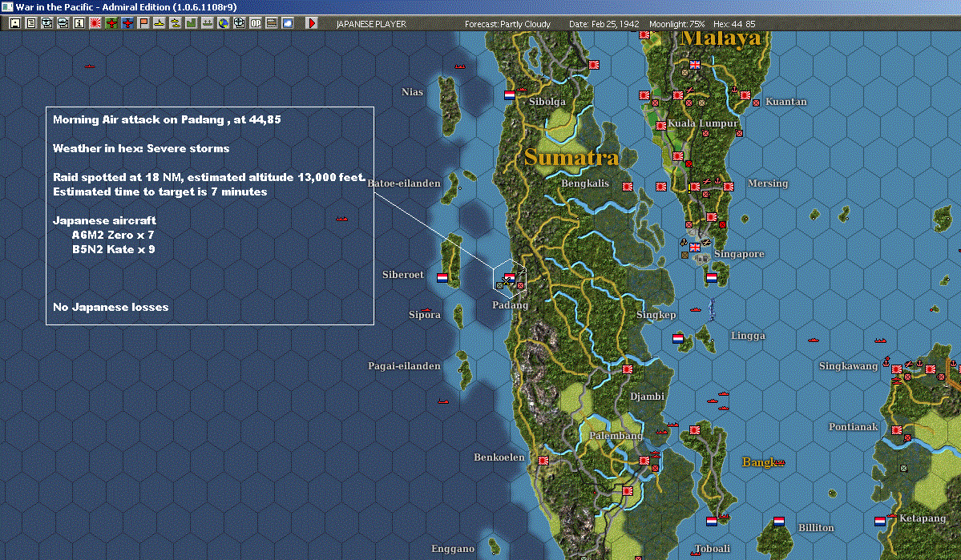This screenshot has width=961, height=560.
Task: Select the ship icon just above Sipora label
Action: (x=426, y=310)
